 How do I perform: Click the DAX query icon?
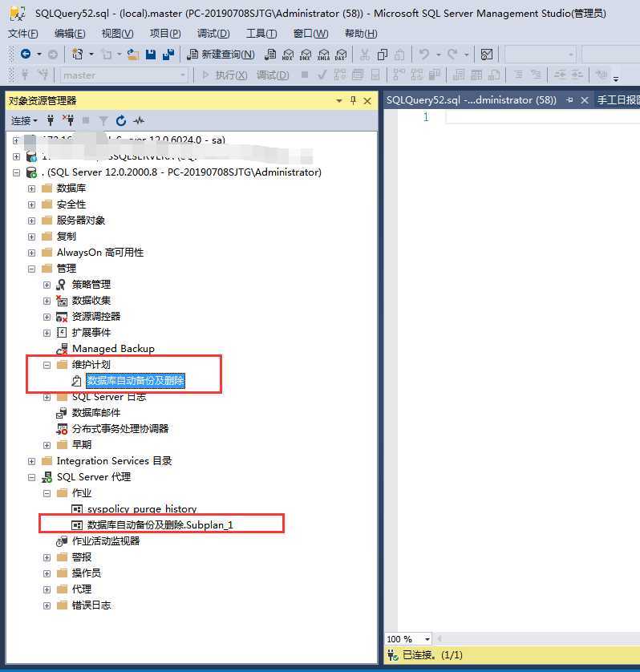pos(341,55)
